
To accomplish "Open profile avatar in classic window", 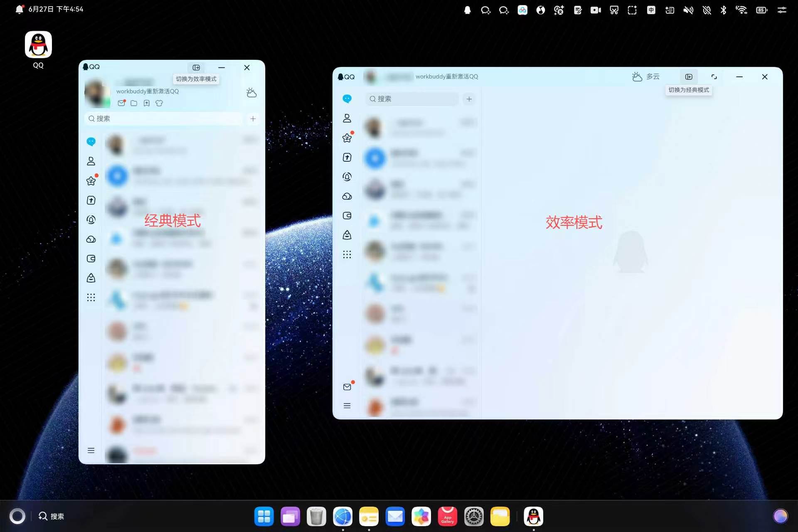I will [97, 94].
